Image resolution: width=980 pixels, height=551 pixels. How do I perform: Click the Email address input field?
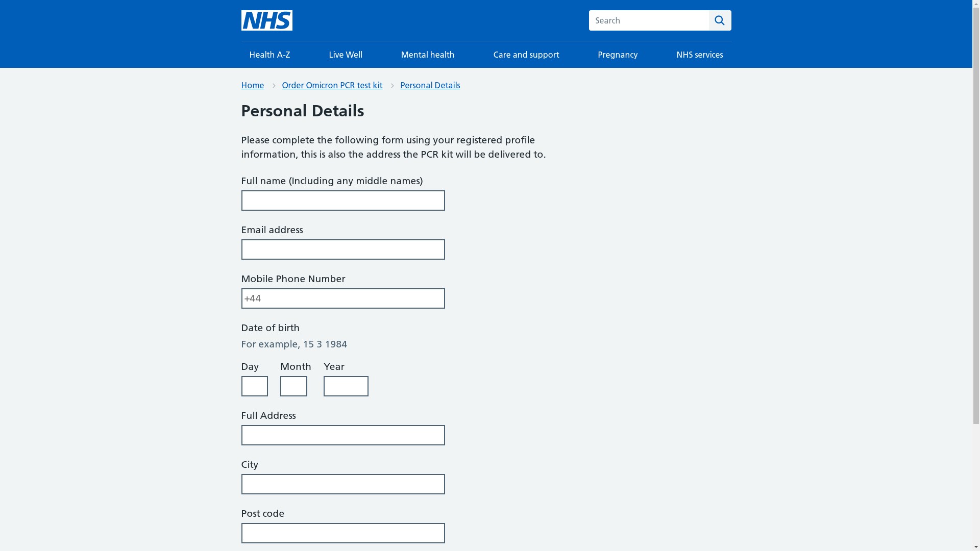click(342, 249)
